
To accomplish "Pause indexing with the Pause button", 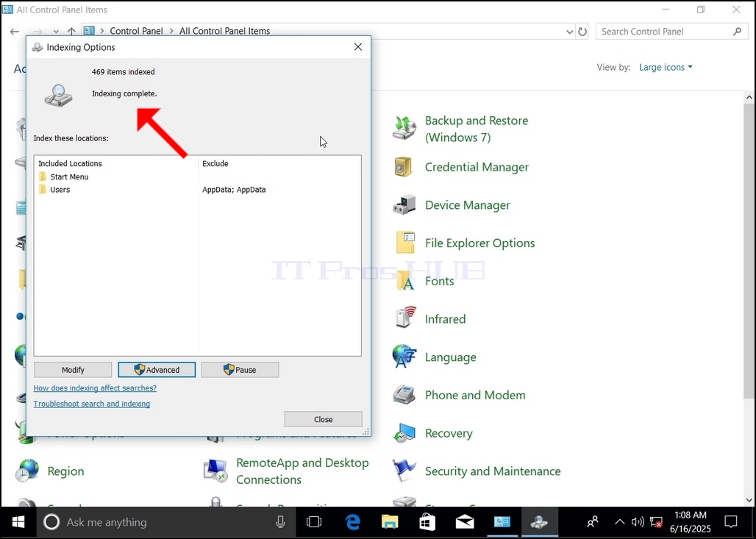I will [x=240, y=370].
